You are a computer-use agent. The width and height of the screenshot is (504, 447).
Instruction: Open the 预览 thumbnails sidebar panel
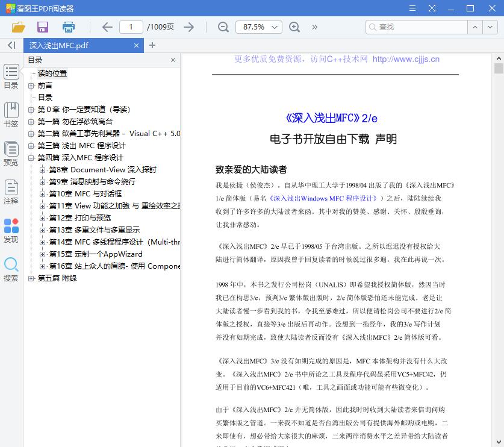(x=11, y=154)
